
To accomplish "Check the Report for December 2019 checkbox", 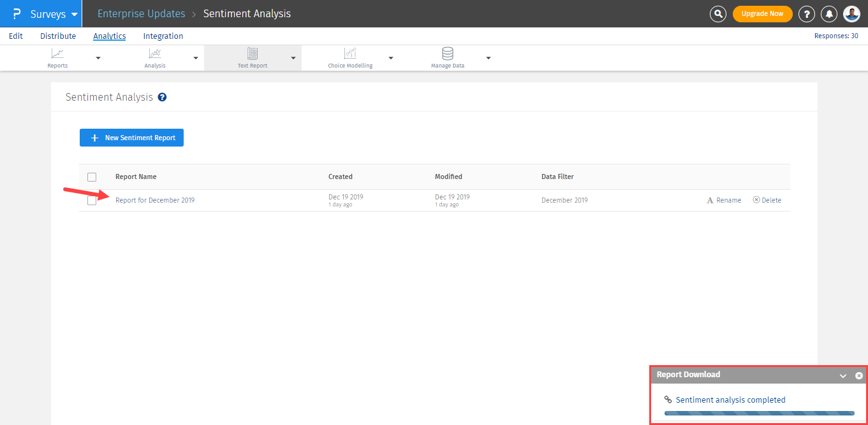I will pos(92,200).
